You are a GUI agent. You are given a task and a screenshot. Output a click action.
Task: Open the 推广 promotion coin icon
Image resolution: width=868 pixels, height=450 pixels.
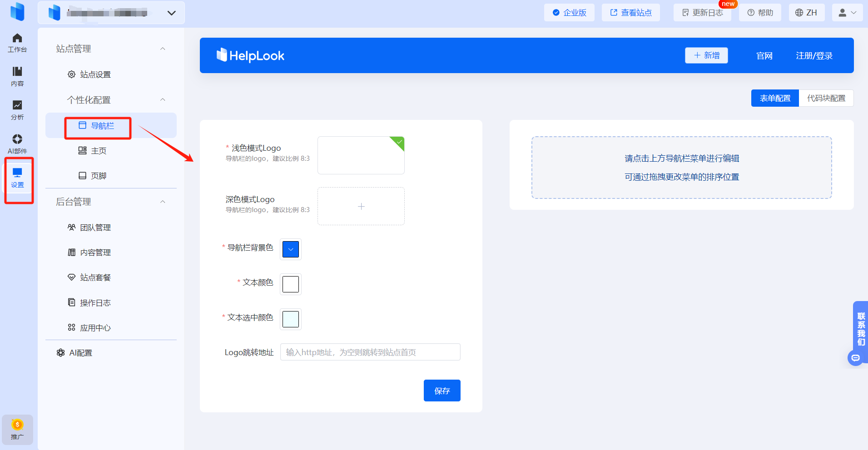pyautogui.click(x=17, y=430)
